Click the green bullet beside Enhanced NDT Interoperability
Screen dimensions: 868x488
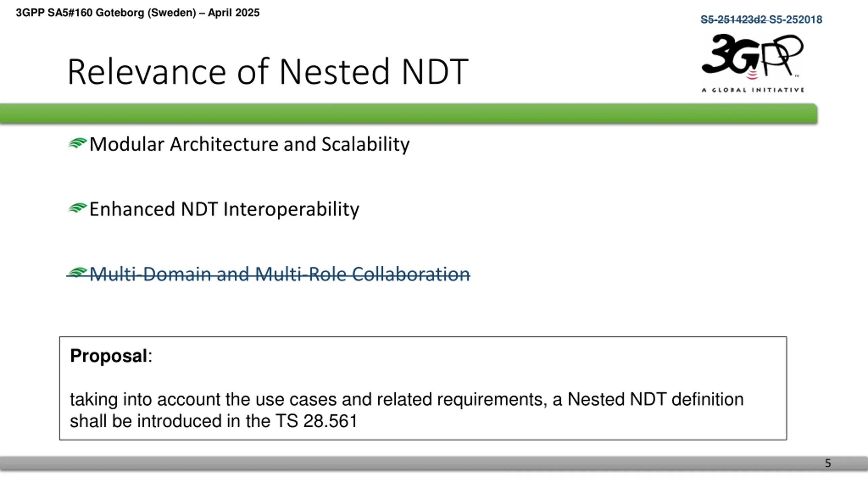(x=78, y=208)
